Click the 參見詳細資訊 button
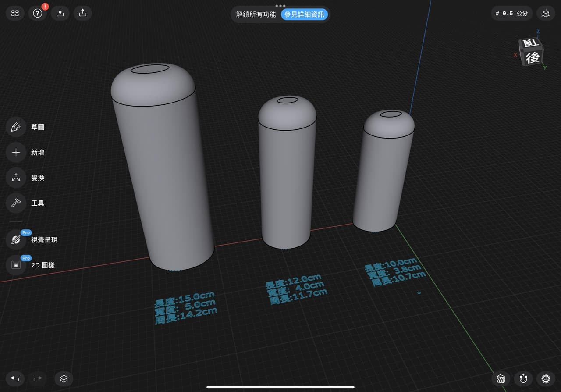Screen dimensions: 561x392 click(304, 14)
